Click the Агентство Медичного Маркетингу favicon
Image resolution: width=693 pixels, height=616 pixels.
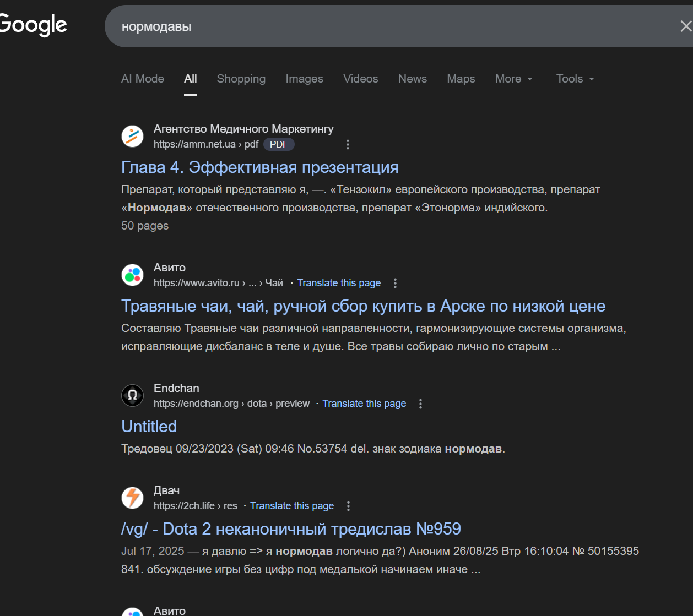(132, 136)
